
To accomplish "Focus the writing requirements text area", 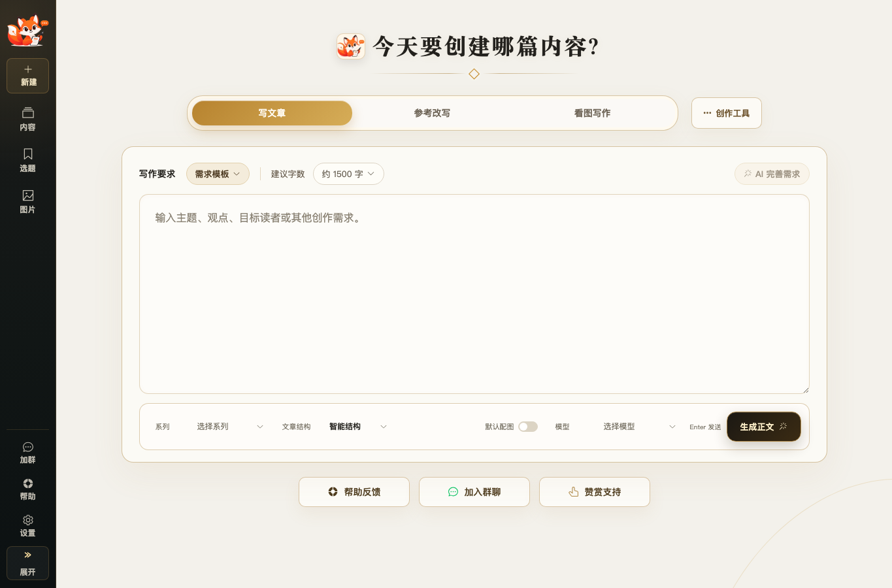I will (474, 294).
